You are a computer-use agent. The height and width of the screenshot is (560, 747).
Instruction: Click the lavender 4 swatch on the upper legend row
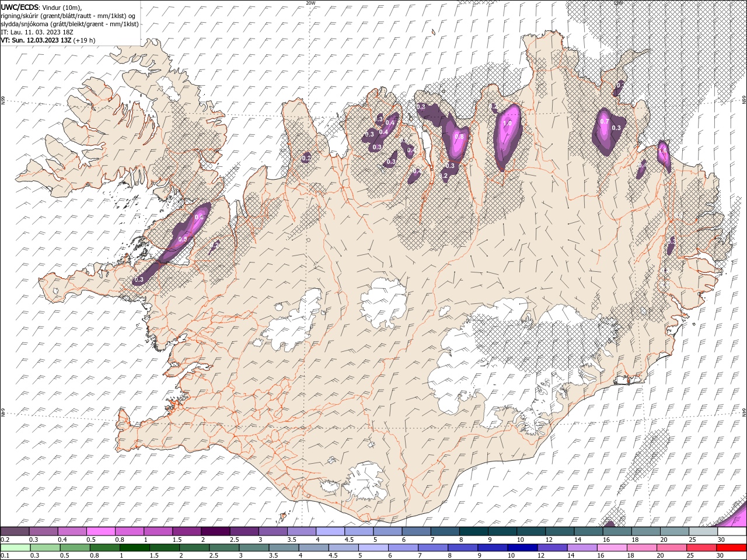[x=330, y=531]
